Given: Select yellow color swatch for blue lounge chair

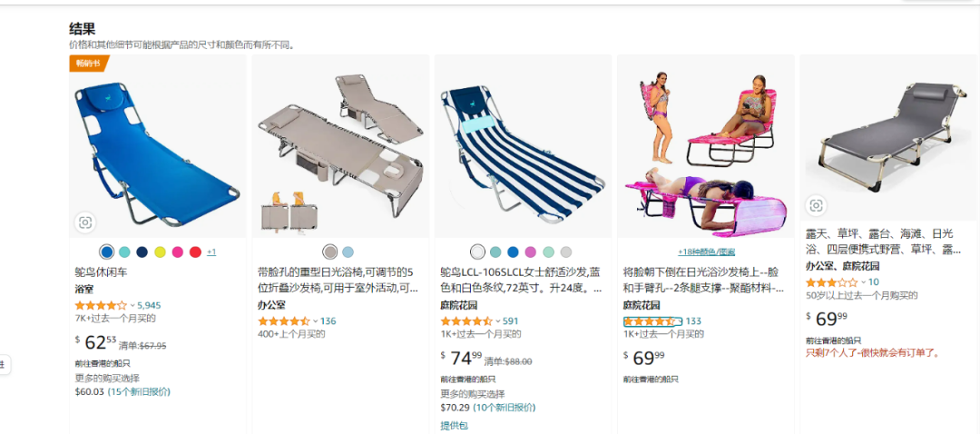Looking at the screenshot, I should 160,252.
